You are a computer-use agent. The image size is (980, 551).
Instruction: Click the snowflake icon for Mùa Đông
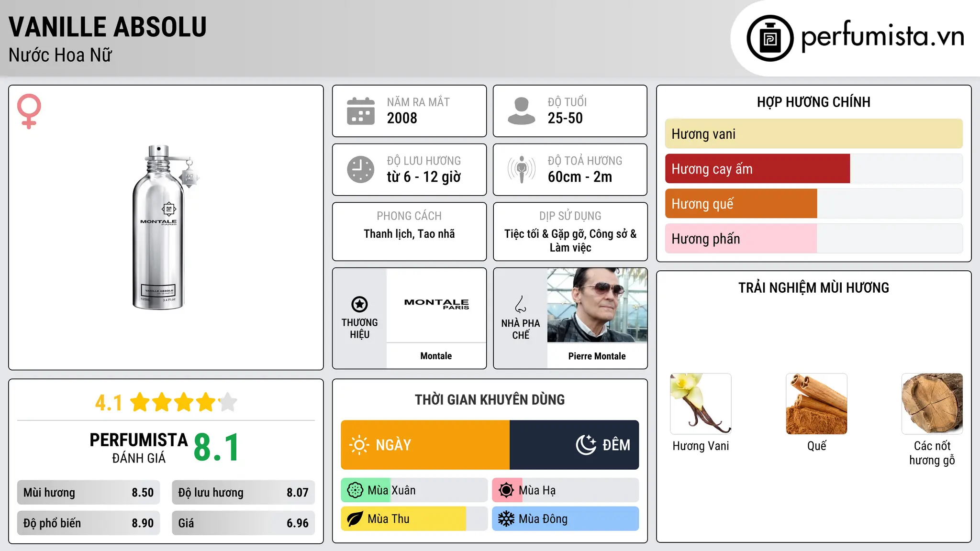tap(506, 519)
